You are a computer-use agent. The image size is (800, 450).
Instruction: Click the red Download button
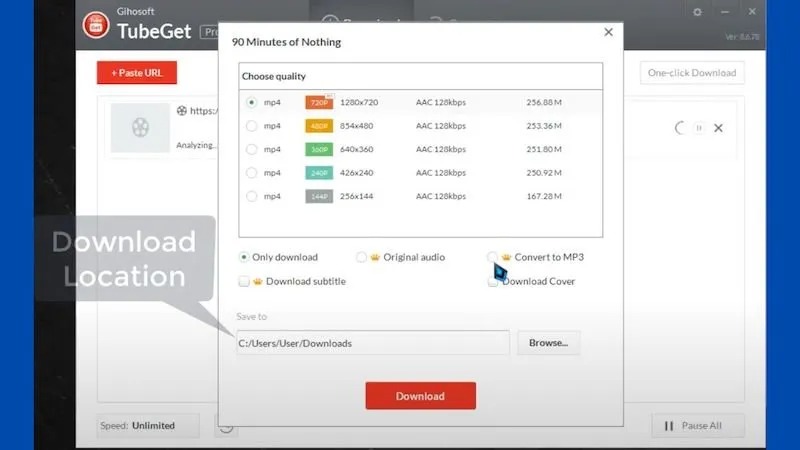tap(420, 396)
